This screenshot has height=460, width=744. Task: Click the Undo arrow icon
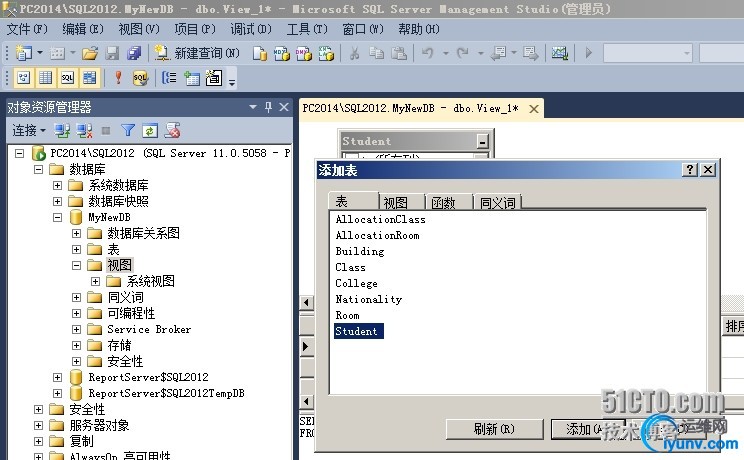click(428, 53)
